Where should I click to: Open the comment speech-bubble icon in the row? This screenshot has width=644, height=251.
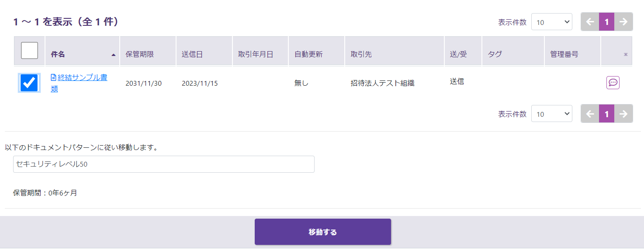coord(613,83)
